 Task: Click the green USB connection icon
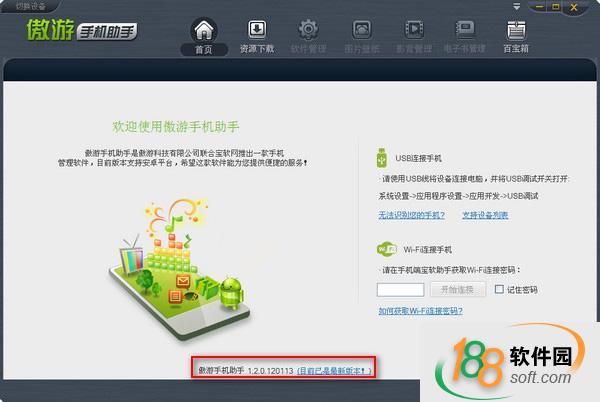point(382,158)
